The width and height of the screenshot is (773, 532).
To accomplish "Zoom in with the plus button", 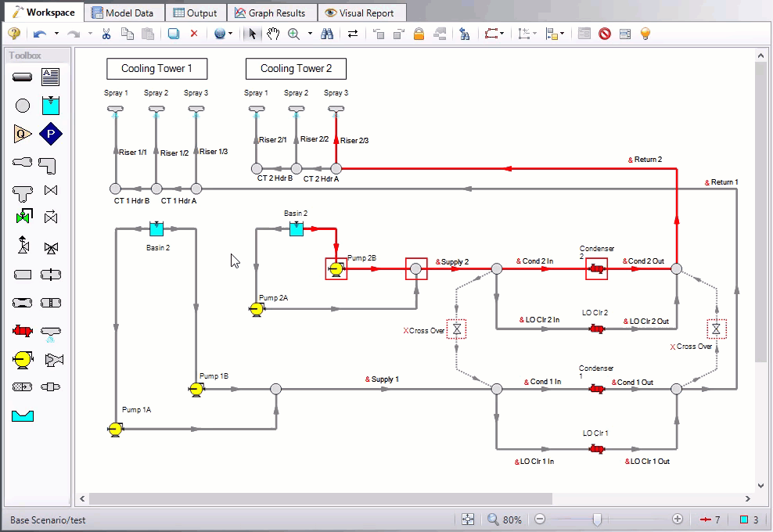I will (678, 519).
